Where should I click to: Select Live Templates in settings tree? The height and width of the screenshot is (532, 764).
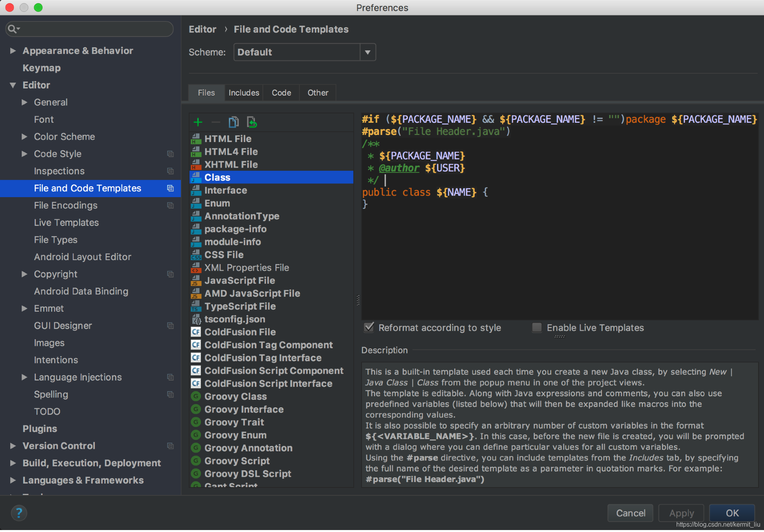66,223
